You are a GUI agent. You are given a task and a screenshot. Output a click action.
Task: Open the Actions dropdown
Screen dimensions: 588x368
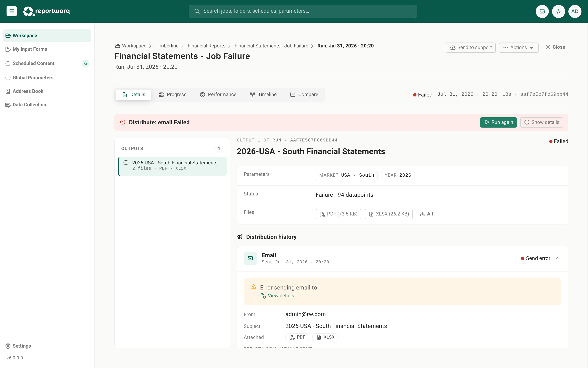519,47
